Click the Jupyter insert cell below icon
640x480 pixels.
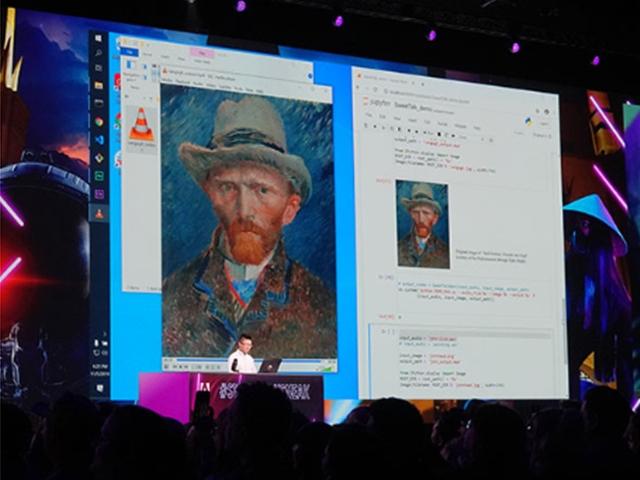(x=375, y=127)
